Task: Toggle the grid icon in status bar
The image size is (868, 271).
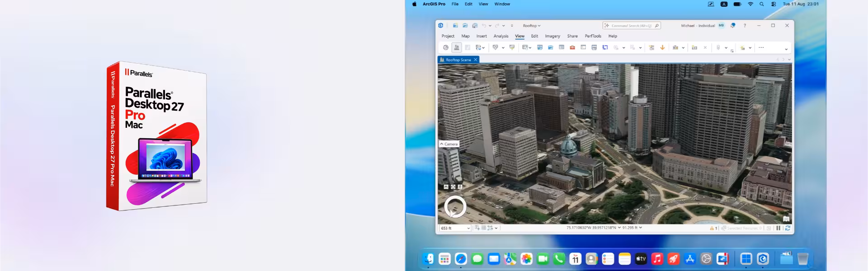Action: [x=483, y=228]
